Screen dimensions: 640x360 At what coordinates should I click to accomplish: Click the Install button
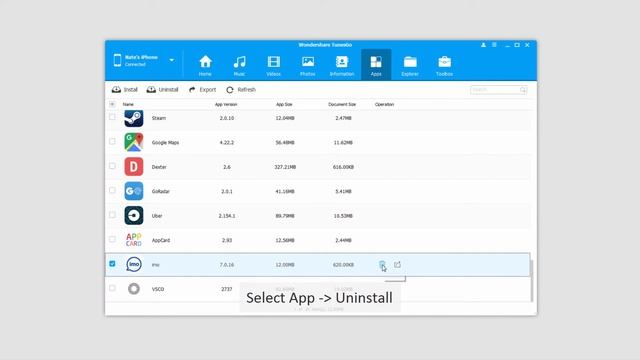pyautogui.click(x=124, y=90)
